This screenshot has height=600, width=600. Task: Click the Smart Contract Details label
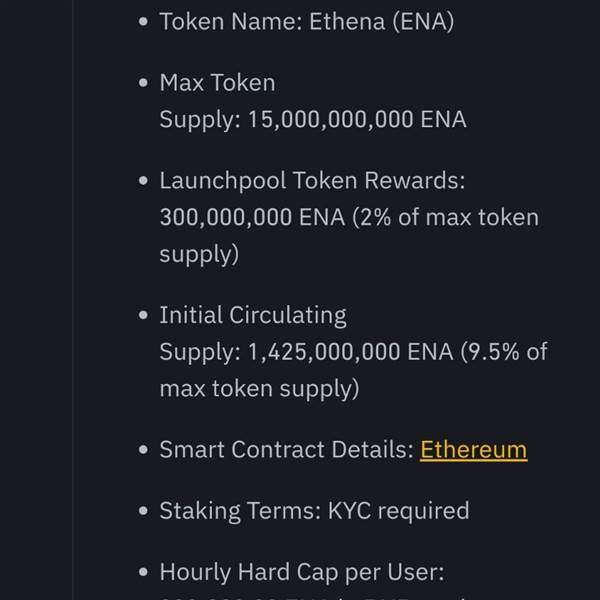(287, 449)
